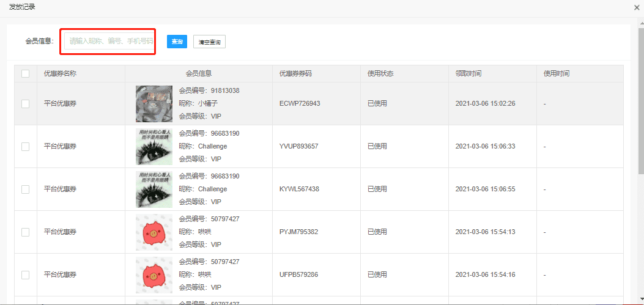This screenshot has width=644, height=305.
Task: Click pig avatar in UFPB579286 row
Action: click(x=154, y=275)
